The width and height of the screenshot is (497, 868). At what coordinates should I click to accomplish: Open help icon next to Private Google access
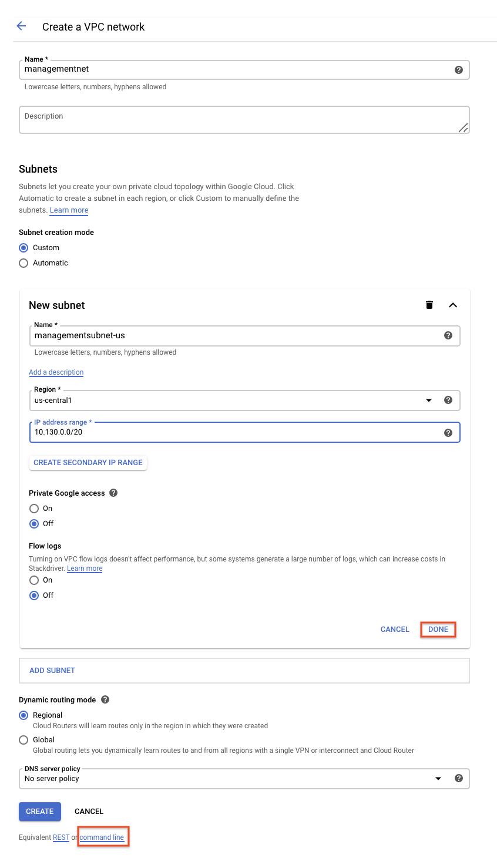click(113, 493)
